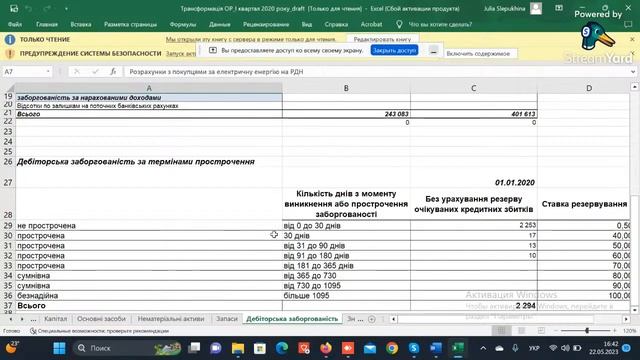Select the cell 'Всього' in row 21
This screenshot has width=640, height=360.
coord(149,114)
